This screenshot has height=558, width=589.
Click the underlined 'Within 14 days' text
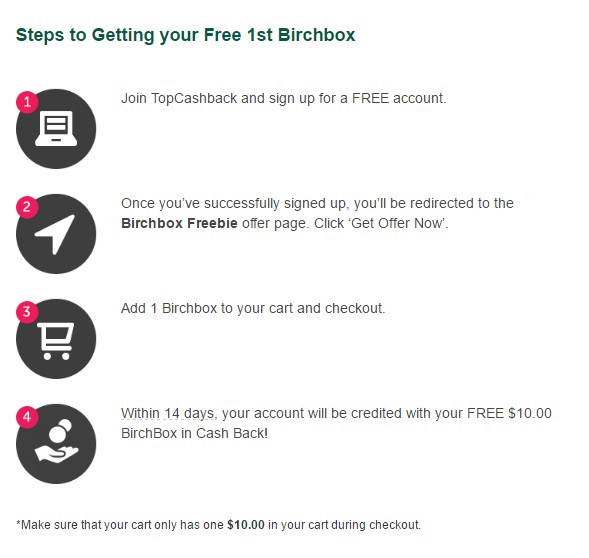pos(168,413)
